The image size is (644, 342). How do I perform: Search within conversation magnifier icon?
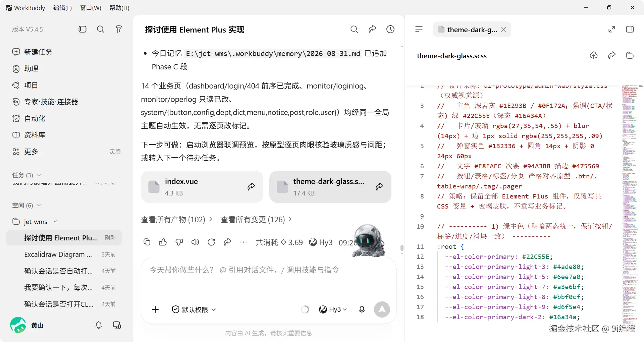point(354,30)
